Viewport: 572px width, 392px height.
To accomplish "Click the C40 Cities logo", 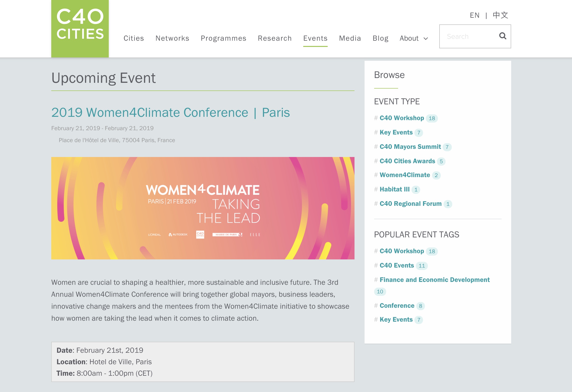I will click(x=80, y=28).
